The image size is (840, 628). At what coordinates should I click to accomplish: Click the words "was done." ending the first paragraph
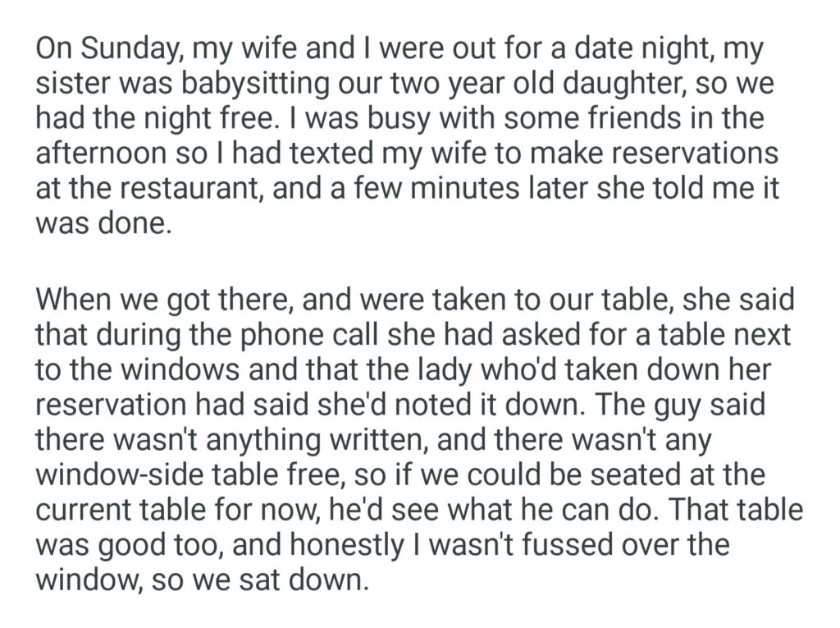[x=104, y=223]
